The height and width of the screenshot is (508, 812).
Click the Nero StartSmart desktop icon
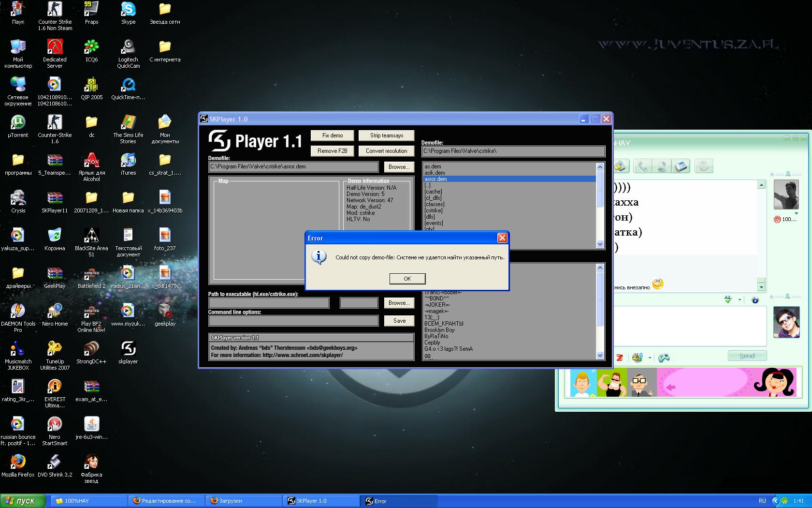55,431
